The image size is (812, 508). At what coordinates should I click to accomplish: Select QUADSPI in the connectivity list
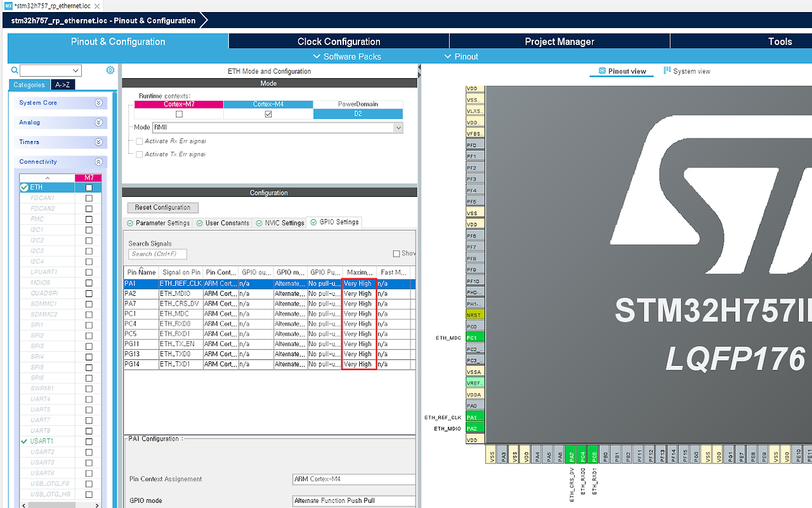click(44, 293)
